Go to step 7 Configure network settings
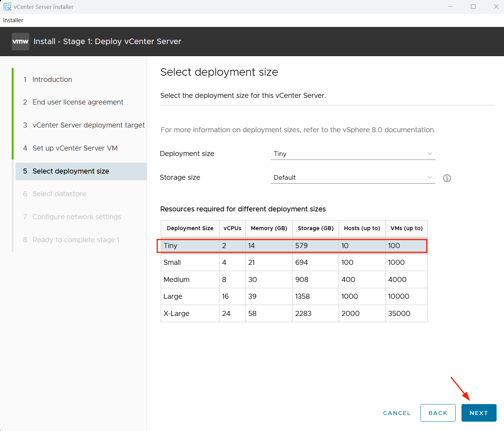Screen dimensions: 504x431 tap(72, 217)
